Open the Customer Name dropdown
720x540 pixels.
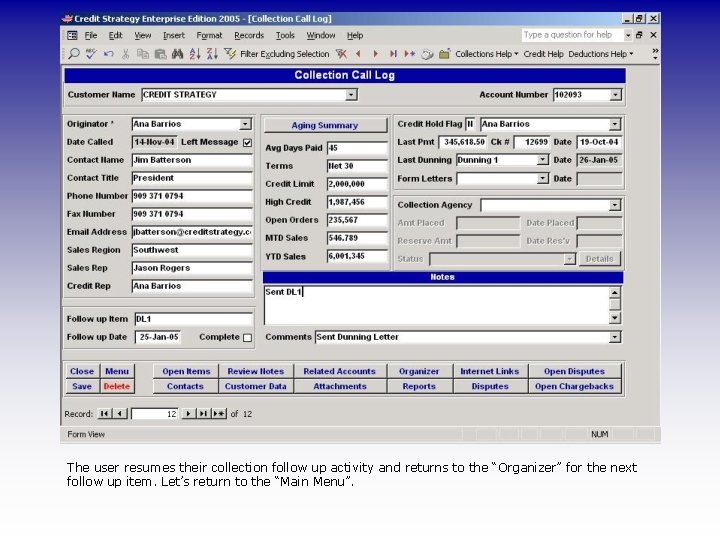pyautogui.click(x=351, y=95)
